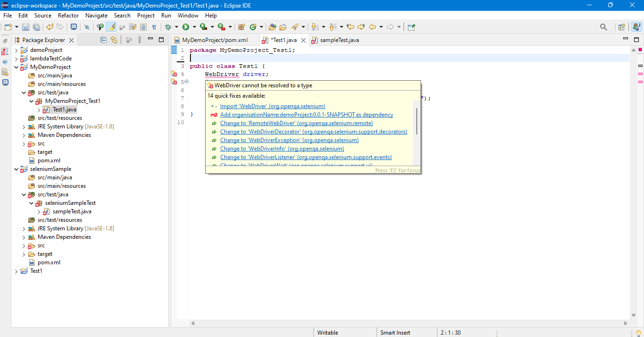Click the Import 'WebDriver' quick fix link
This screenshot has width=644, height=337.
(272, 106)
